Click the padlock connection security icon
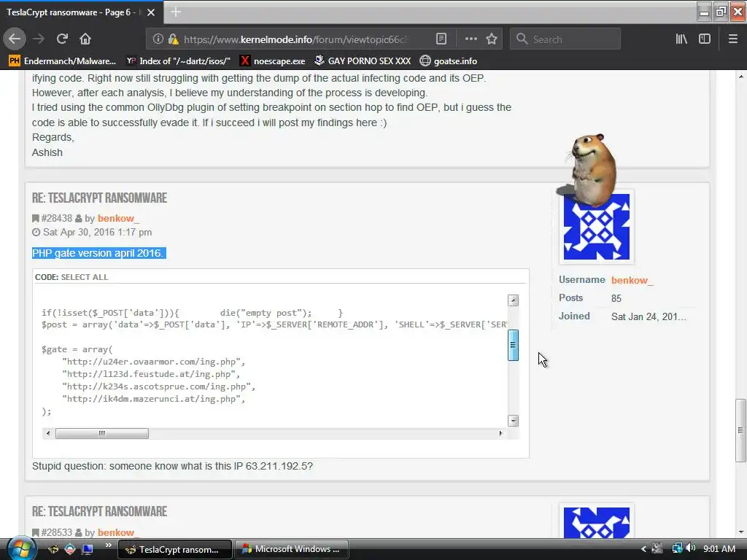This screenshot has height=560, width=747. pyautogui.click(x=173, y=39)
